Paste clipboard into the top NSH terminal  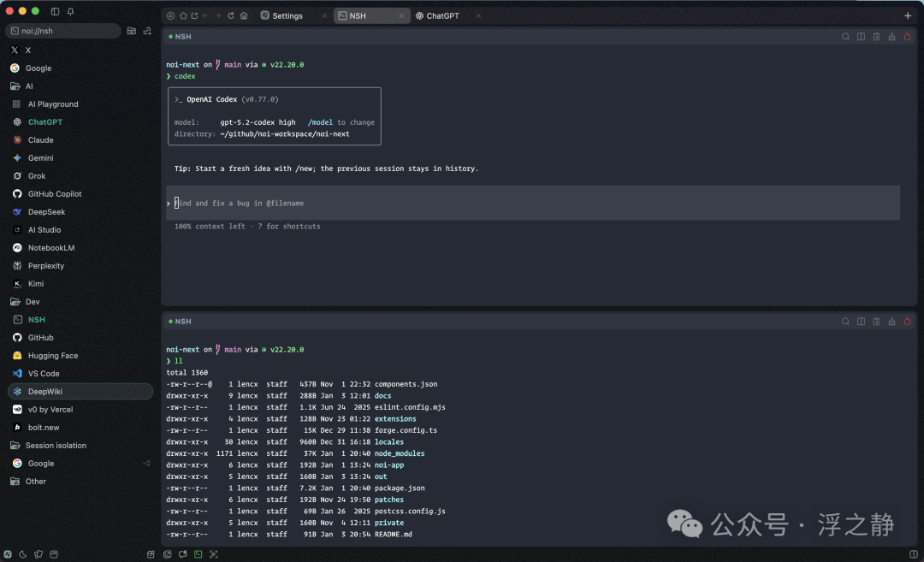pos(876,37)
